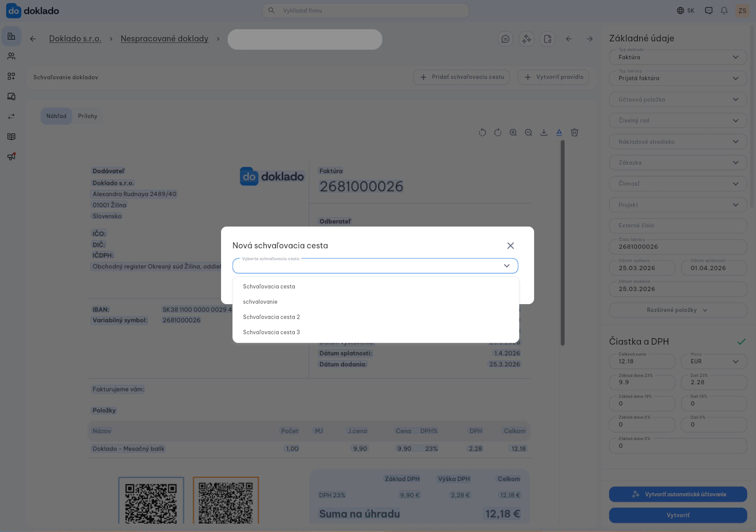Open the chat messages icon in header

click(708, 11)
